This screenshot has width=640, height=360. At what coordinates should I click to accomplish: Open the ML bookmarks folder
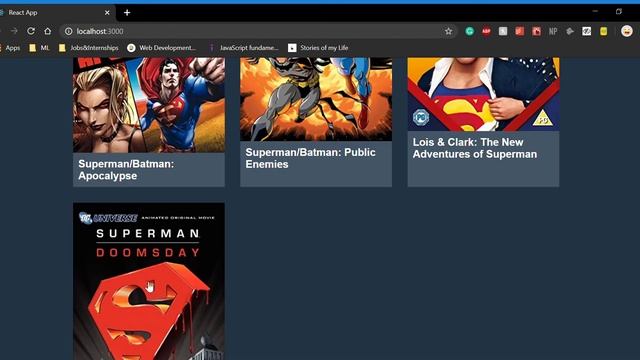[x=39, y=48]
